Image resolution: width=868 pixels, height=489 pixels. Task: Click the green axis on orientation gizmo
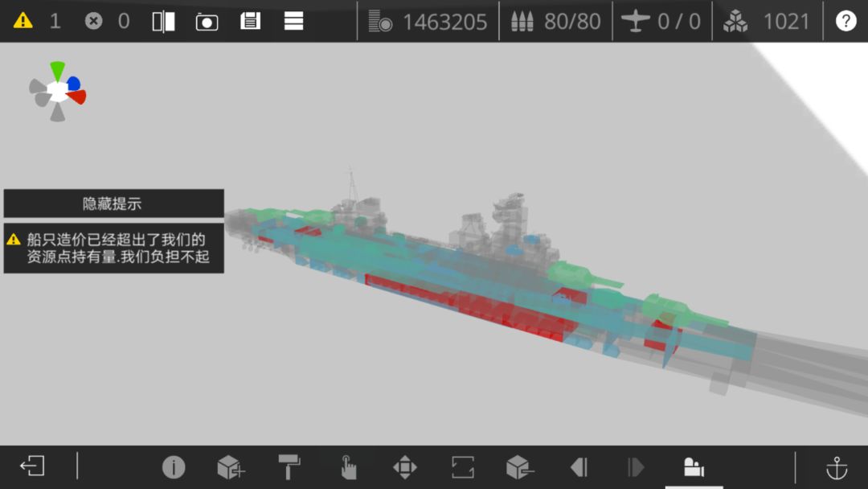click(57, 72)
